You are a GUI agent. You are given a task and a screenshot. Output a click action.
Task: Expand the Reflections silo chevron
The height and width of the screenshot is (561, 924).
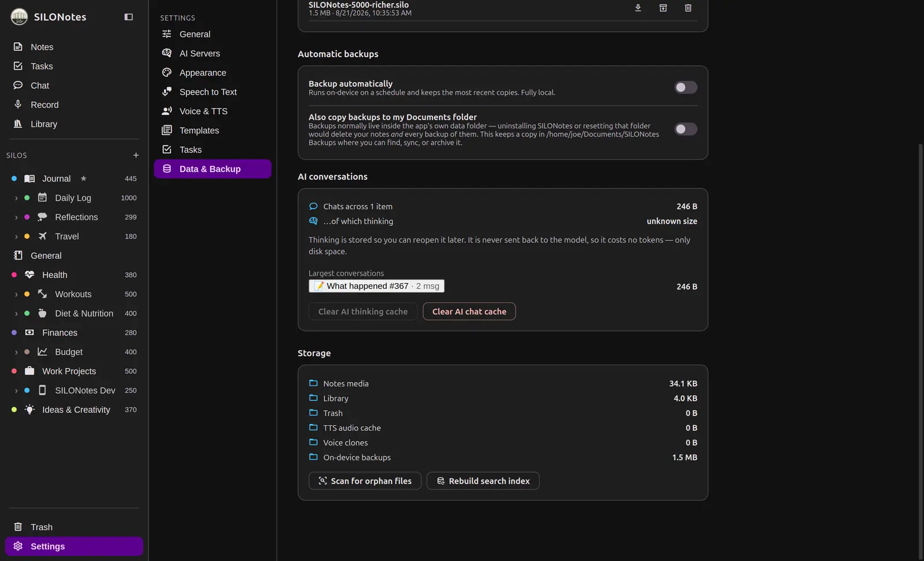[x=16, y=217]
